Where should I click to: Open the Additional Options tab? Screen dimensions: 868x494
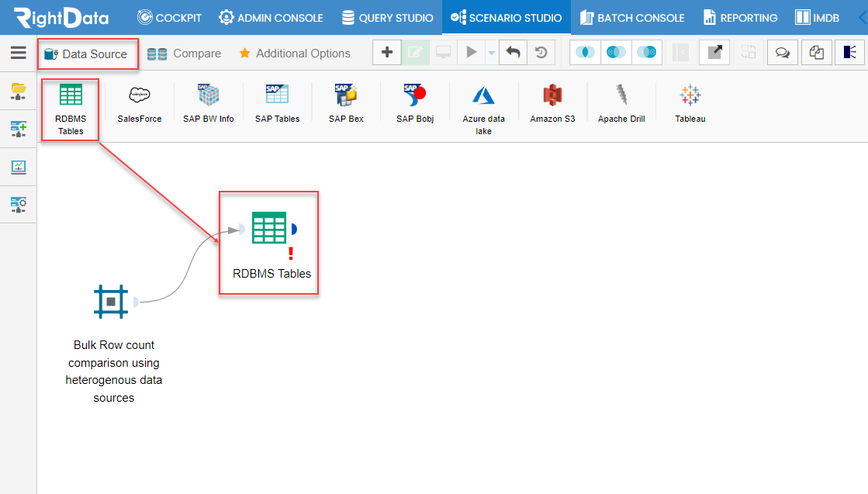click(295, 54)
